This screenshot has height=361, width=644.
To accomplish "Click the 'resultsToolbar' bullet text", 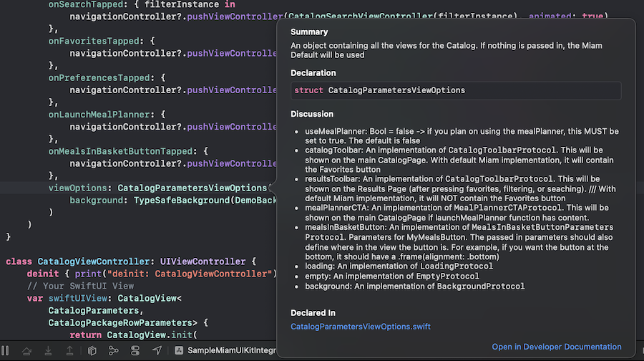I will tap(460, 188).
